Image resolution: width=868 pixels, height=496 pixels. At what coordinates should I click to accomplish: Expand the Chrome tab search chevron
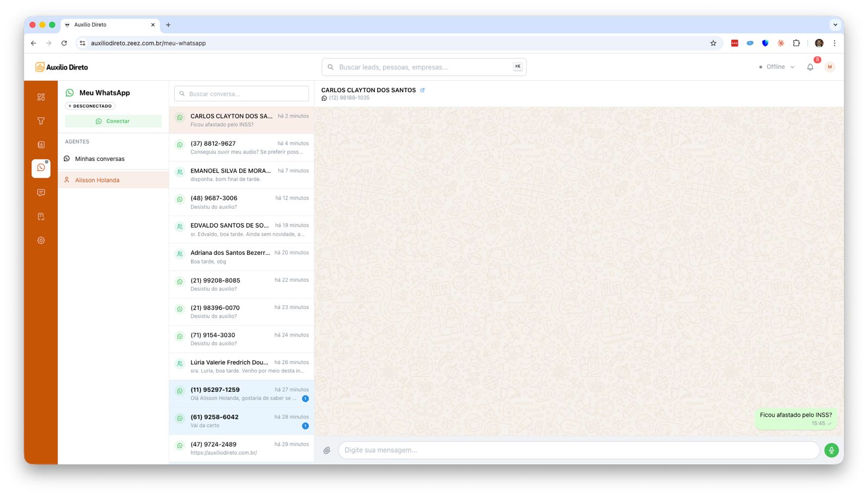pyautogui.click(x=835, y=24)
